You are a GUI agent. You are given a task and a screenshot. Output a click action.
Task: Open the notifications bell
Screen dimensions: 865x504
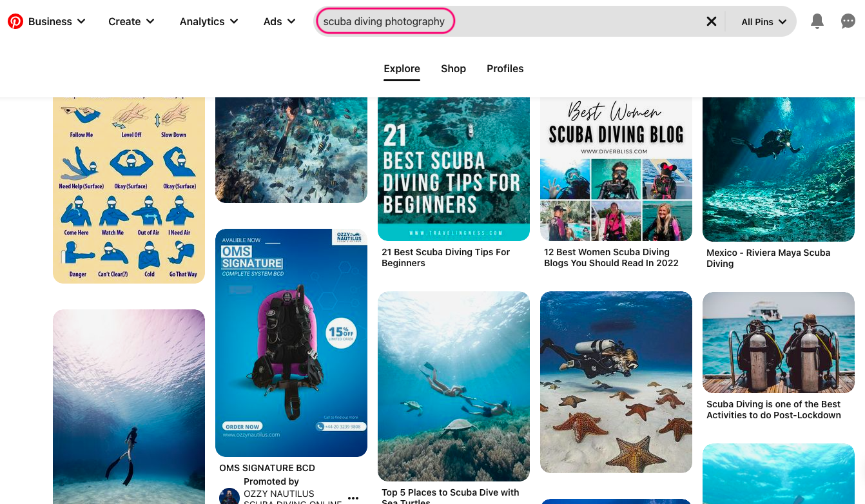817,21
